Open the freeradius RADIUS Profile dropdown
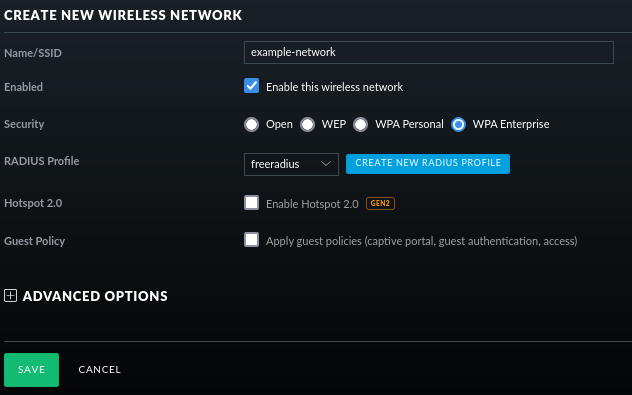632x395 pixels. (291, 164)
